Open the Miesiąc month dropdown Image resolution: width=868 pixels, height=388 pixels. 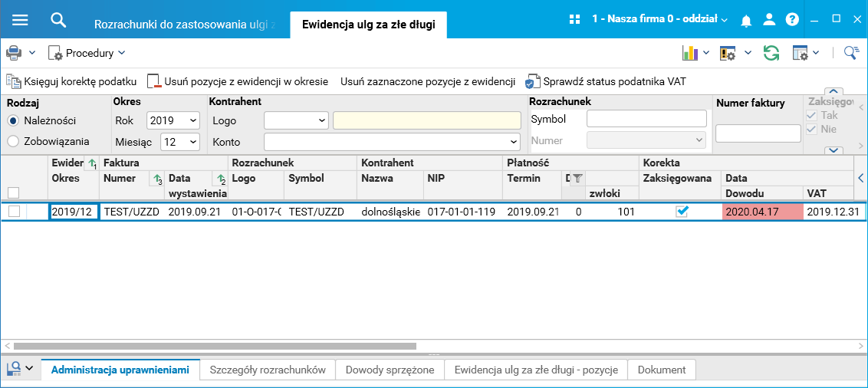coord(181,142)
